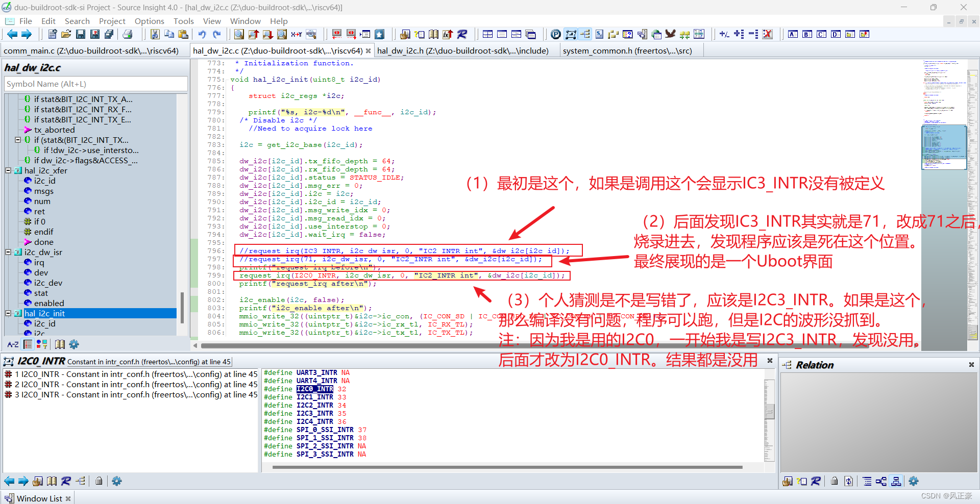Select the enabled symbol in tree
Screen dimensions: 980x504
pyautogui.click(x=49, y=304)
